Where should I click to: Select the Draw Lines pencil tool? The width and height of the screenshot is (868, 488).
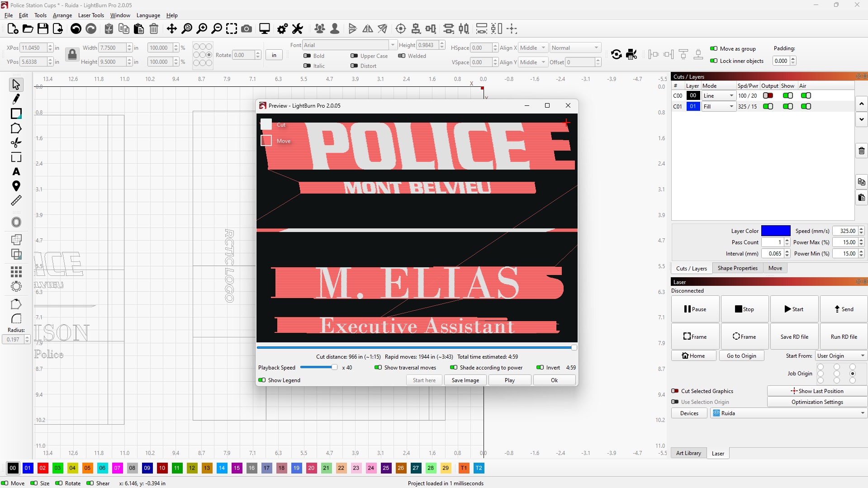point(16,99)
